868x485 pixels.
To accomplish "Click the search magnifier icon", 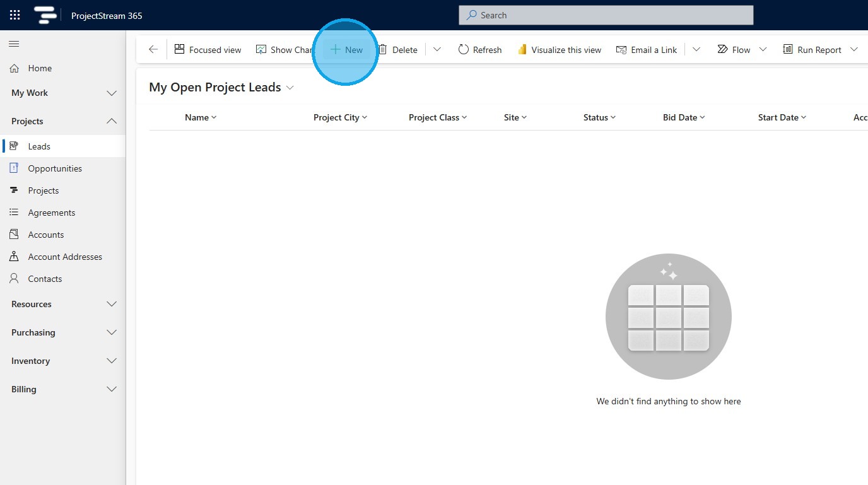I will 471,15.
